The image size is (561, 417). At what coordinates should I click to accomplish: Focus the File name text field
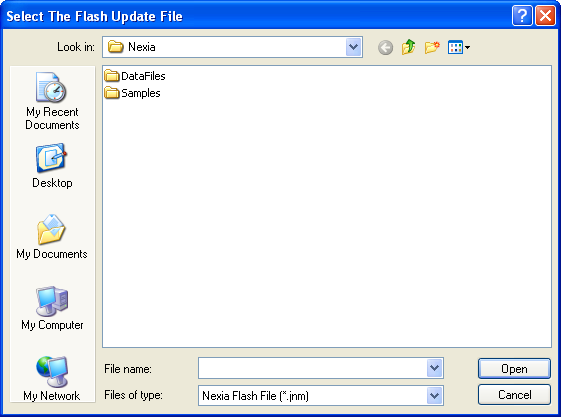312,368
